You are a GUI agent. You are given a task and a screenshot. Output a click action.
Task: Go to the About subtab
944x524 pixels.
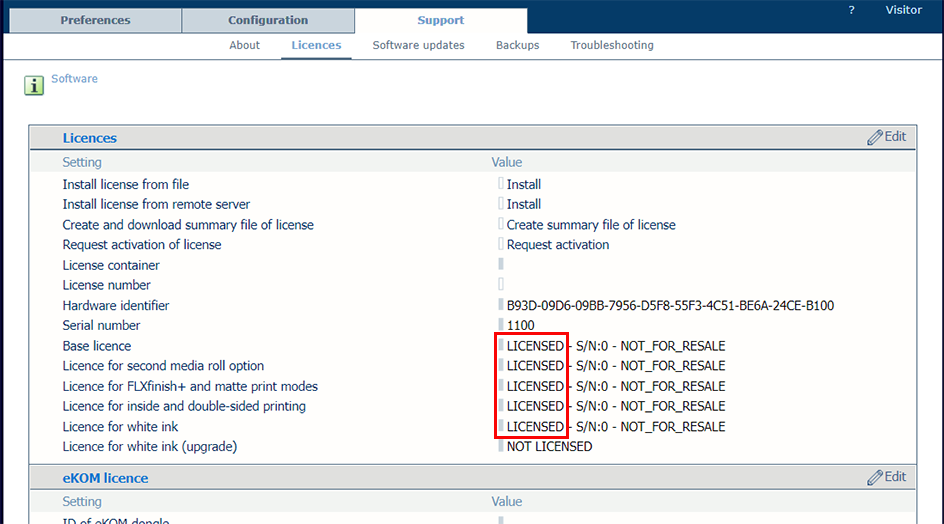[x=244, y=45]
